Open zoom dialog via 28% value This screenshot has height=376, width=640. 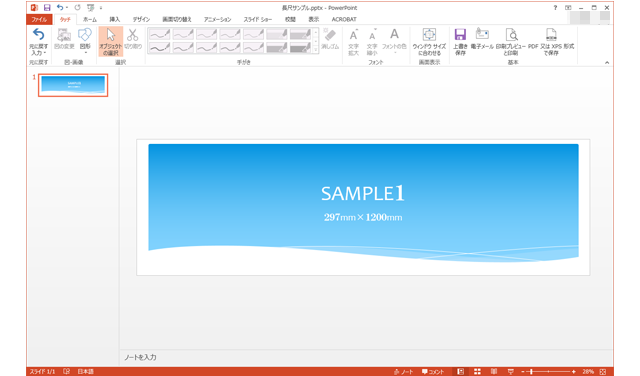588,372
